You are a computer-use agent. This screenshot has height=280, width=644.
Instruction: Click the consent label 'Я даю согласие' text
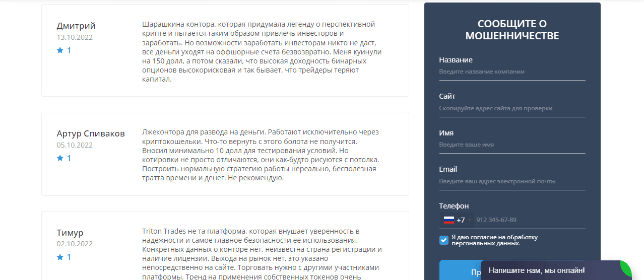[494, 240]
